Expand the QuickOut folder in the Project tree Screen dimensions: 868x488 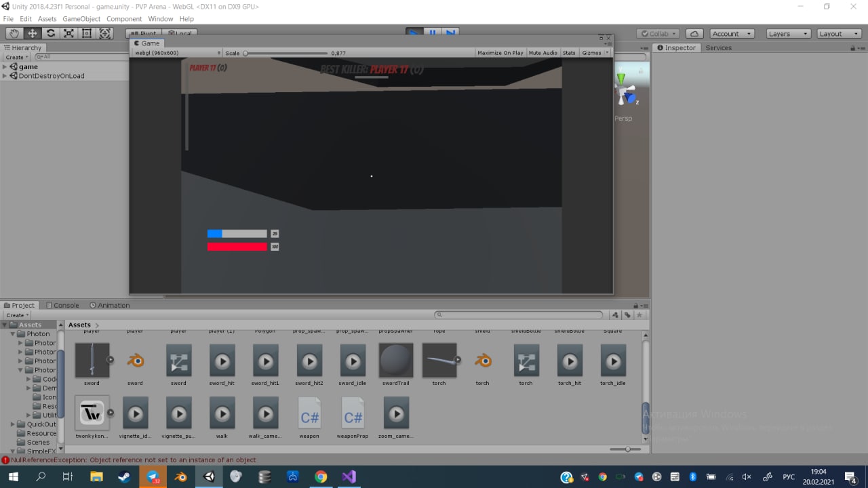pos(13,424)
